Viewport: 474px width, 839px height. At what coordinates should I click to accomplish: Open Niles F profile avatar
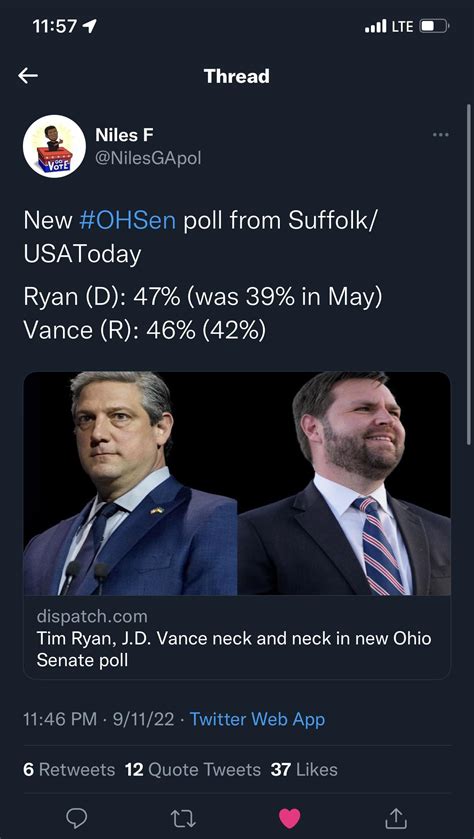tap(54, 146)
